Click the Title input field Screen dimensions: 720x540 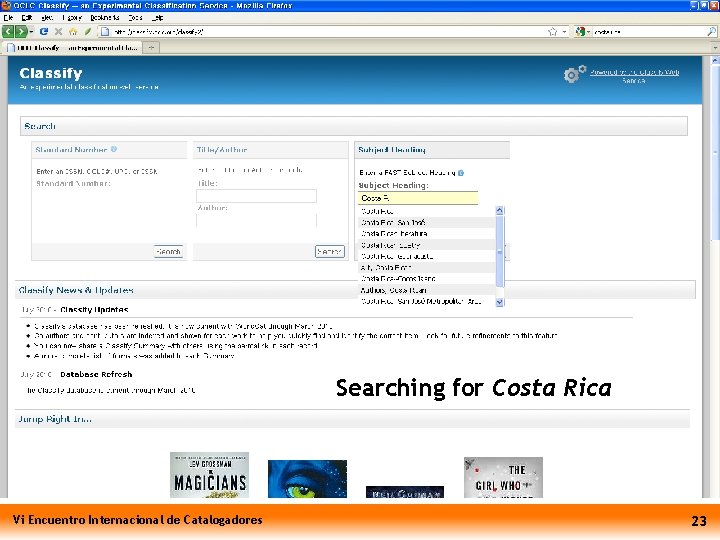coord(256,196)
